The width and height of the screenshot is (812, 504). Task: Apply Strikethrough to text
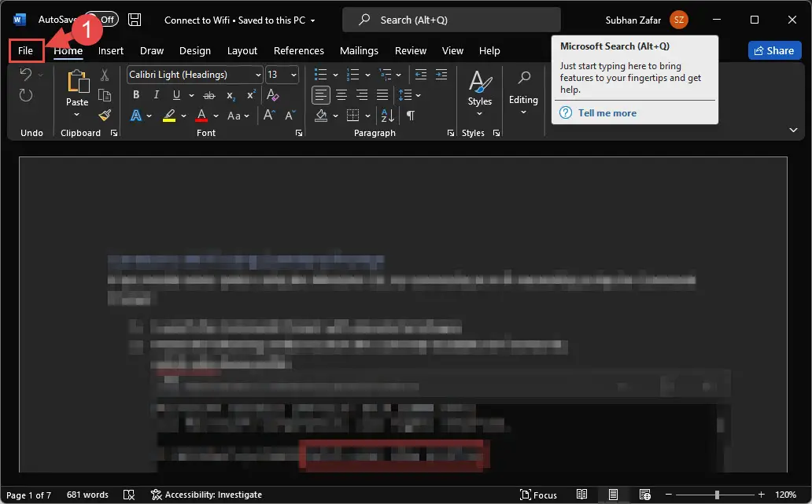click(x=210, y=95)
